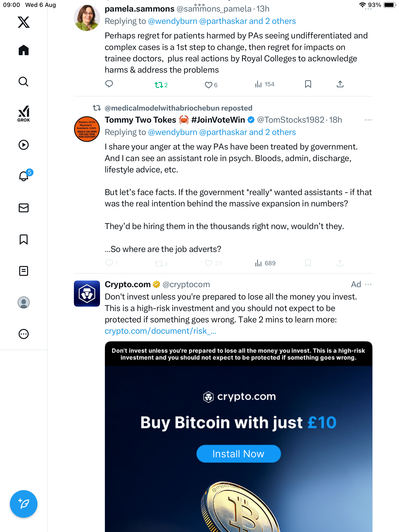The width and height of the screenshot is (399, 532).
Task: Tap the compose new post button
Action: click(24, 504)
